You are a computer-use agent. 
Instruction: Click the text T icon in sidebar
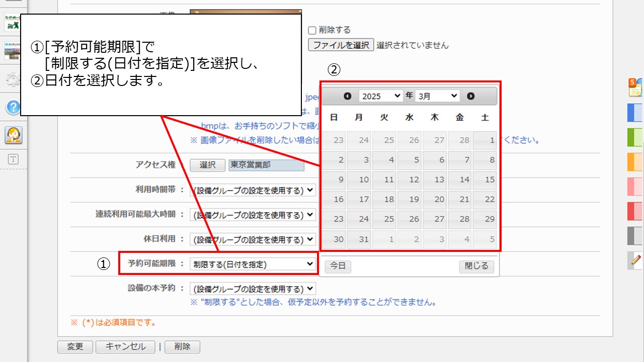(13, 159)
